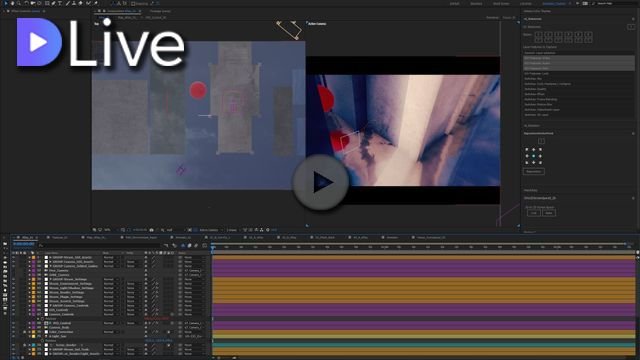Image resolution: width=640 pixels, height=360 pixels.
Task: Select the Type text tool
Action: tap(60, 3)
